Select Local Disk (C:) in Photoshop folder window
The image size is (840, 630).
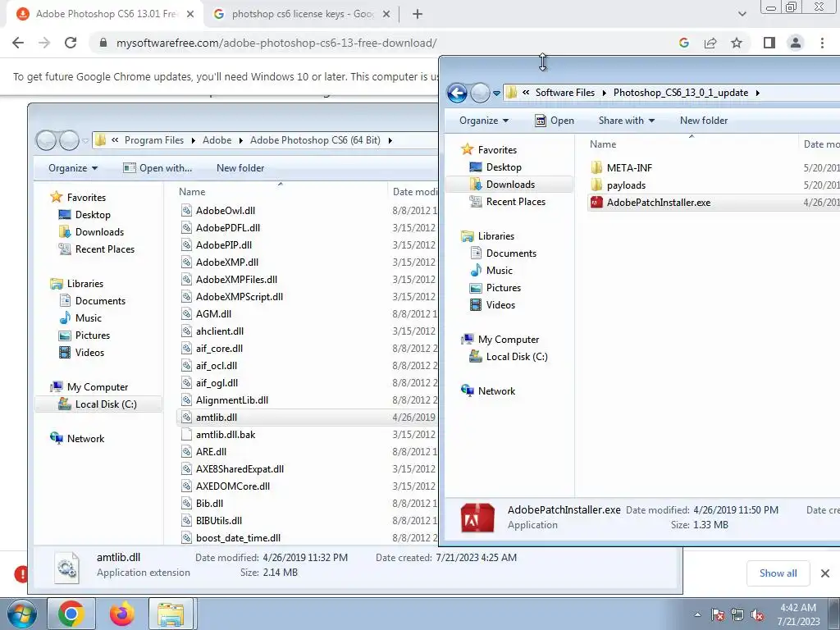pyautogui.click(x=106, y=404)
